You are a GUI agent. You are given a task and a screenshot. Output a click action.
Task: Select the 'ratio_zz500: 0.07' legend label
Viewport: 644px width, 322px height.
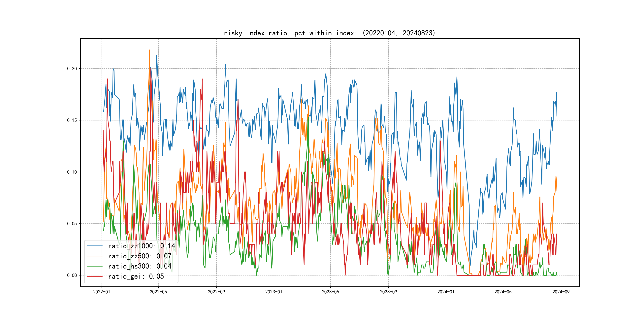140,256
